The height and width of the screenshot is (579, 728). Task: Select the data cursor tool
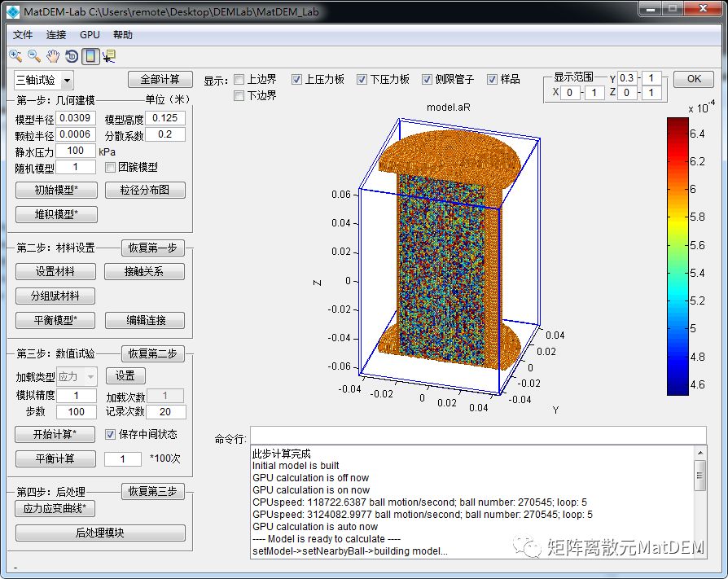108,56
